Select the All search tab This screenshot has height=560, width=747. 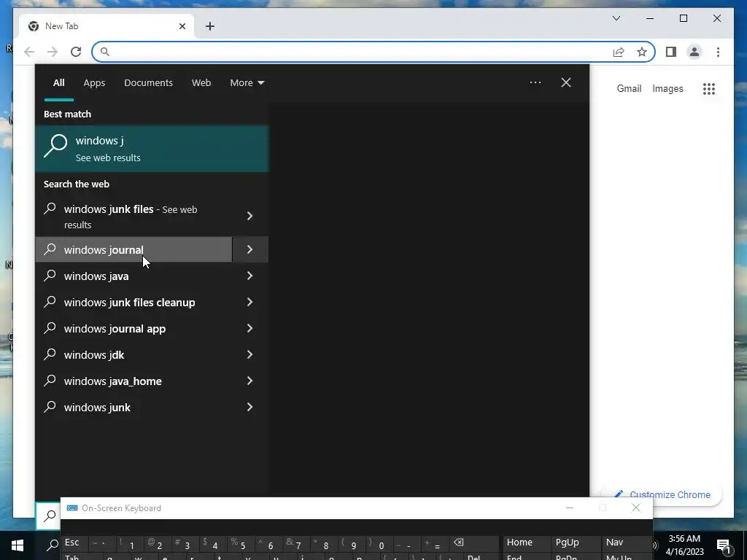point(58,83)
